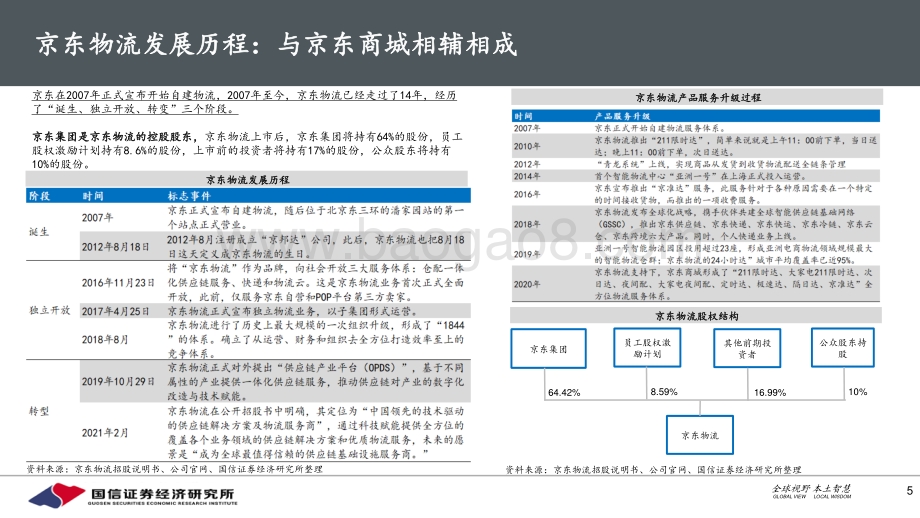Click the page number 5
Screen dimensions: 920x518
point(909,491)
